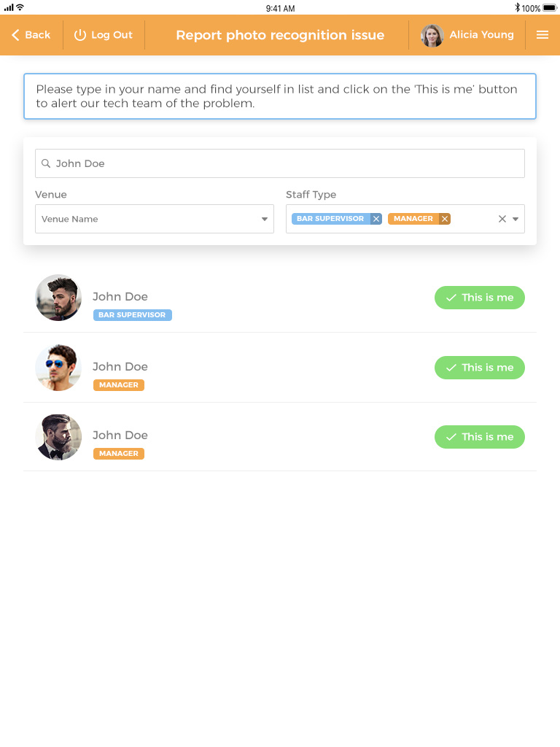View Alicia Young's profile photo thumbnail
Image resolution: width=560 pixels, height=747 pixels.
(432, 34)
